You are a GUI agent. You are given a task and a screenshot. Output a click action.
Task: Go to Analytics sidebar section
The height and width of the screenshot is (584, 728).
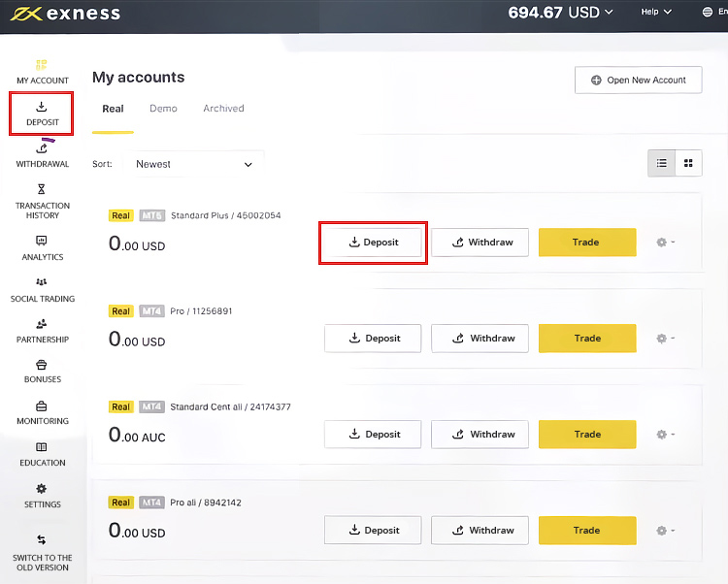42,248
